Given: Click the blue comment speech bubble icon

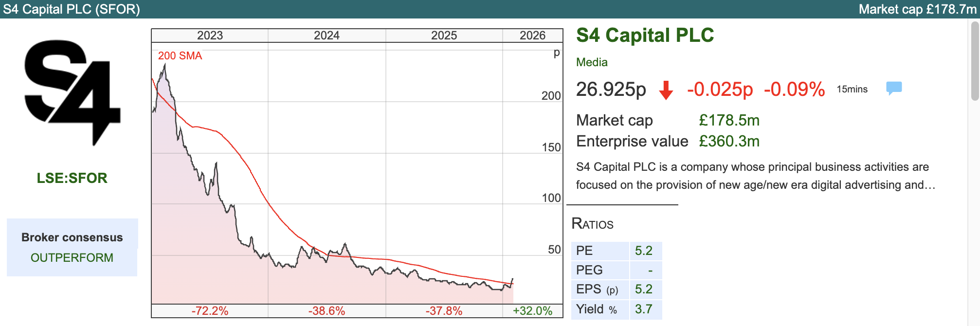Looking at the screenshot, I should click(x=894, y=88).
